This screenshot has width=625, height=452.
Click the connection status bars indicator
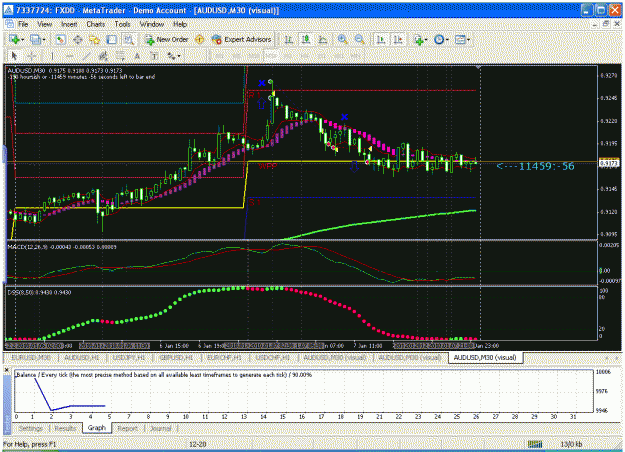535,444
